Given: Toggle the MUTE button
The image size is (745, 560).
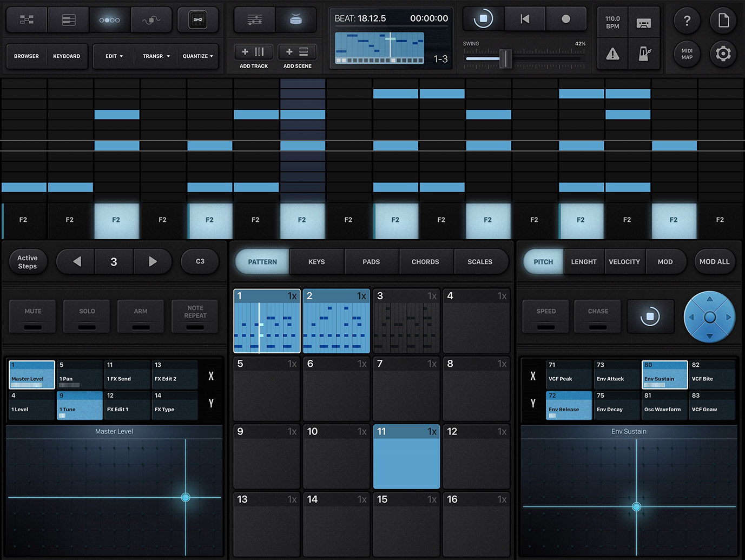Looking at the screenshot, I should [x=33, y=316].
